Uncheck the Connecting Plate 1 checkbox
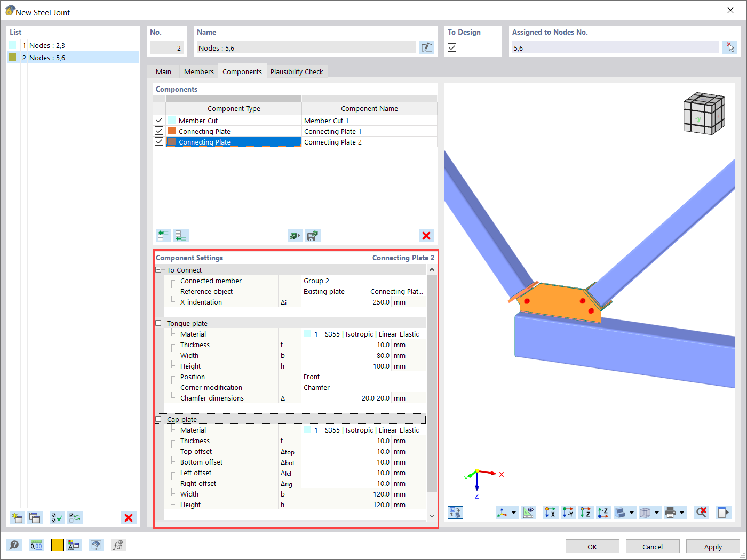Screen dimensions: 747x560 159,131
